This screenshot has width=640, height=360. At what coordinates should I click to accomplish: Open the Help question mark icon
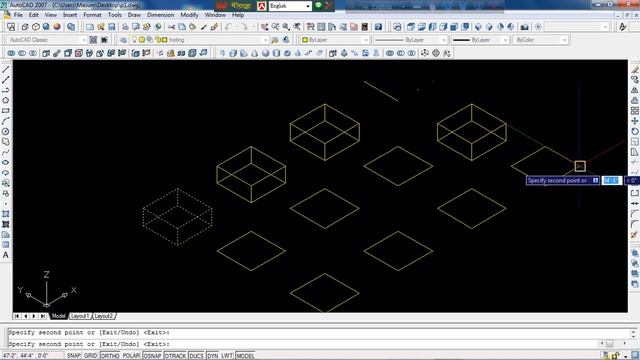378,27
